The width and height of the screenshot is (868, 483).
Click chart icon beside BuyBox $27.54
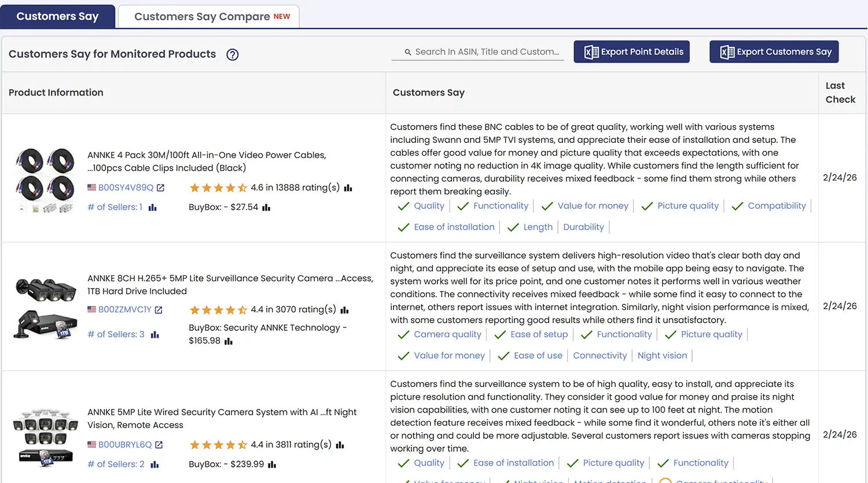click(x=266, y=208)
